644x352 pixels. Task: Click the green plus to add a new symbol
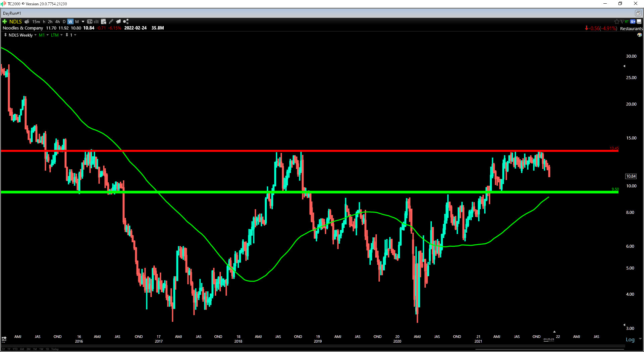click(4, 21)
